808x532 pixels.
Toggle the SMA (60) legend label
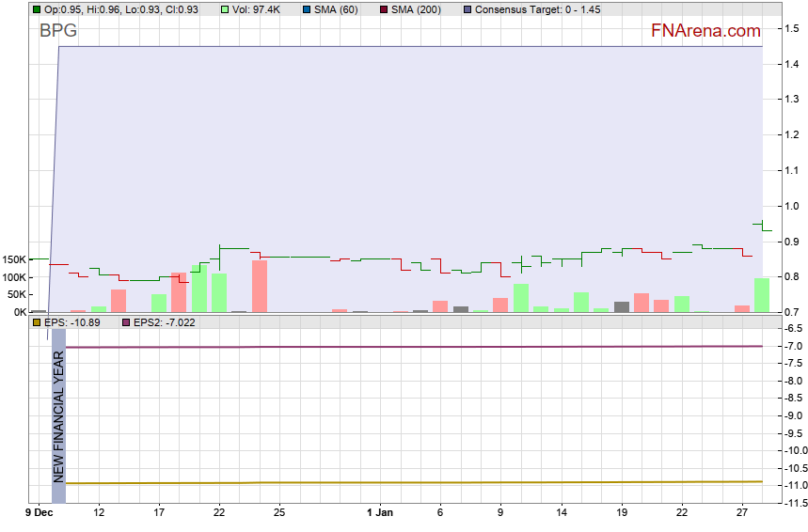coord(339,8)
